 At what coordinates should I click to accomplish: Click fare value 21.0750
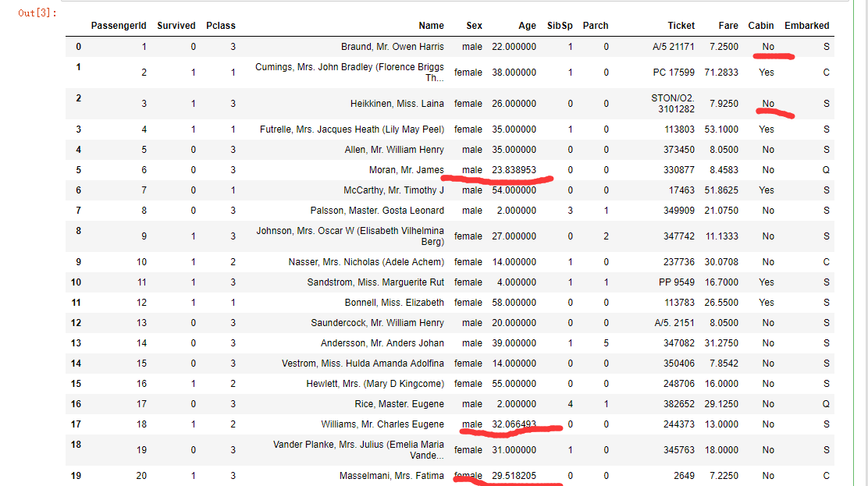(x=721, y=211)
